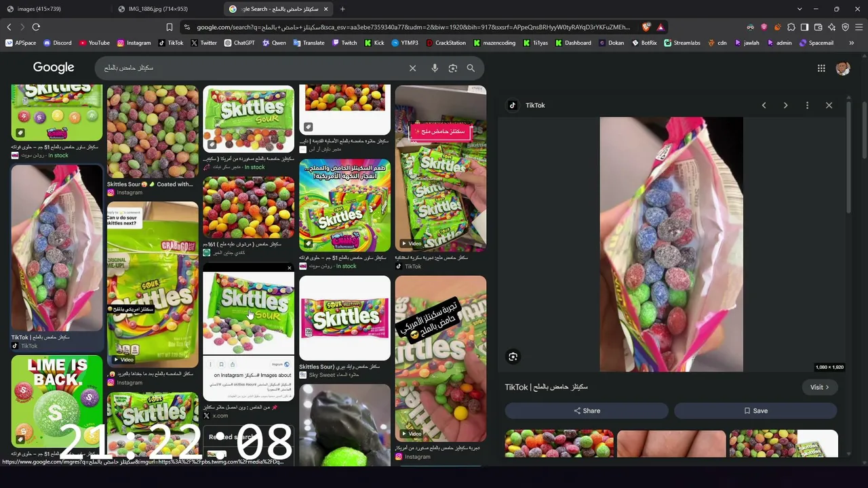Open the Streamlabs bookmark
868x488 pixels.
(682, 43)
